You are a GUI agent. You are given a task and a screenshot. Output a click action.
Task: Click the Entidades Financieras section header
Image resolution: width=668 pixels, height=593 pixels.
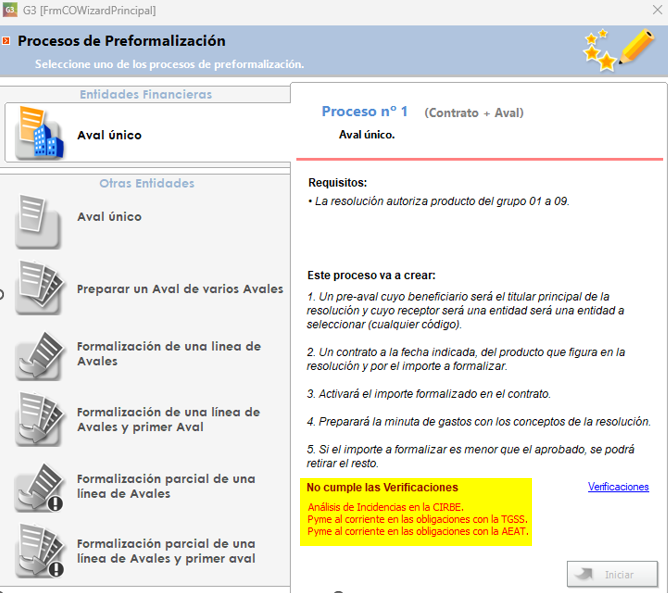click(x=146, y=94)
